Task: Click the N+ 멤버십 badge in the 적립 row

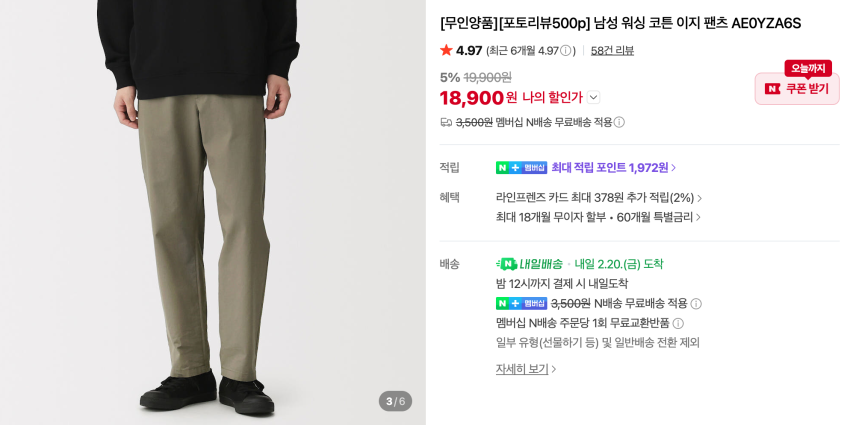Action: (521, 168)
